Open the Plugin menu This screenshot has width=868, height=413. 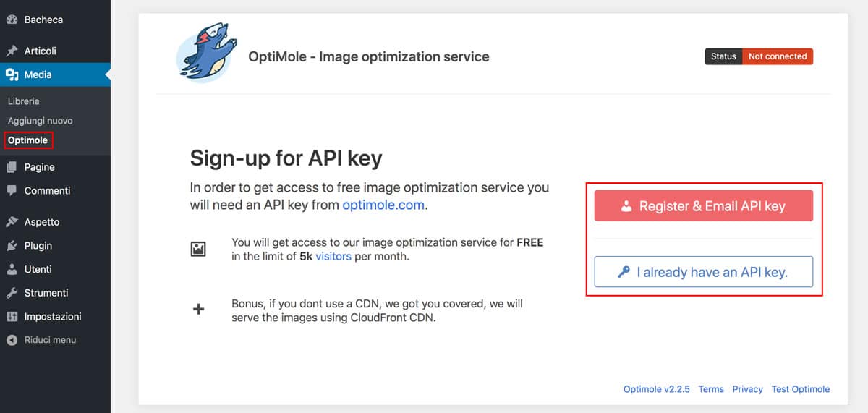click(38, 246)
